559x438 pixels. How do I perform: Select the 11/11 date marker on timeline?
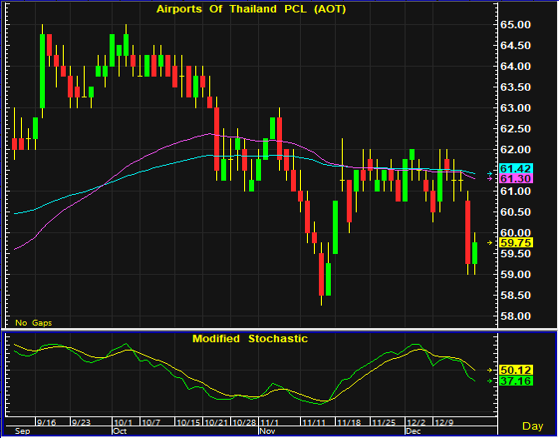(314, 423)
